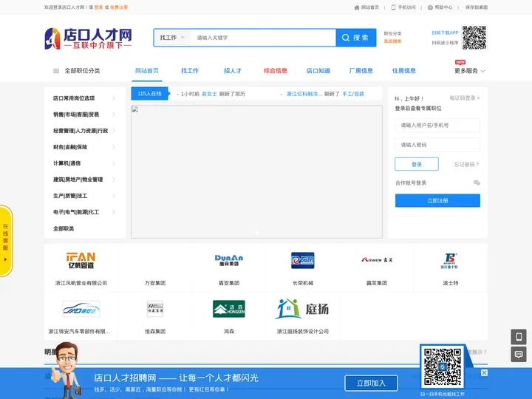The image size is (532, 399).
Task: Open 职位分类 link beside search
Action: 392,33
